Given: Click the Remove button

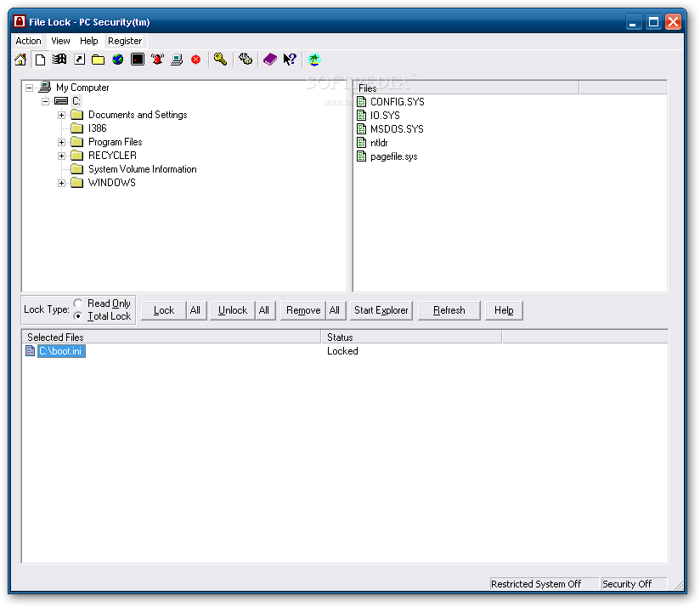Looking at the screenshot, I should click(303, 310).
